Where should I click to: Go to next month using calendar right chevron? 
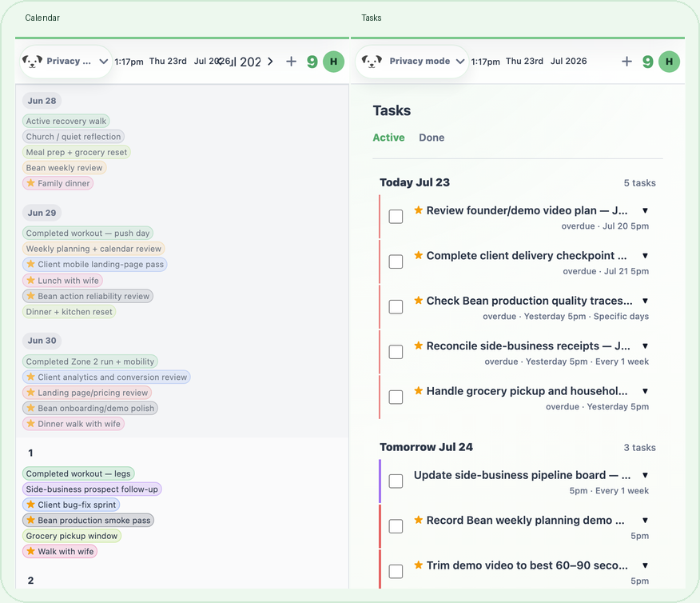click(x=270, y=62)
